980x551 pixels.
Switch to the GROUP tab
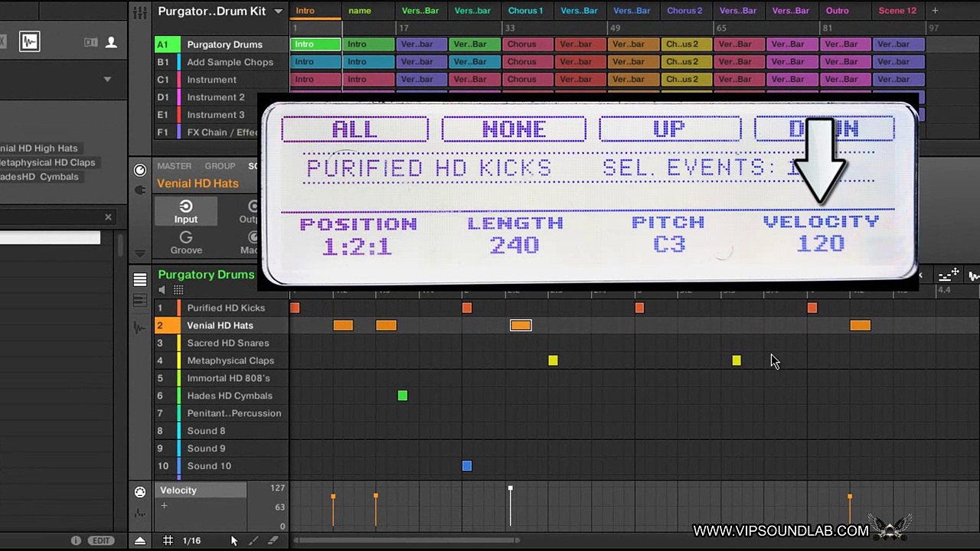tap(220, 166)
